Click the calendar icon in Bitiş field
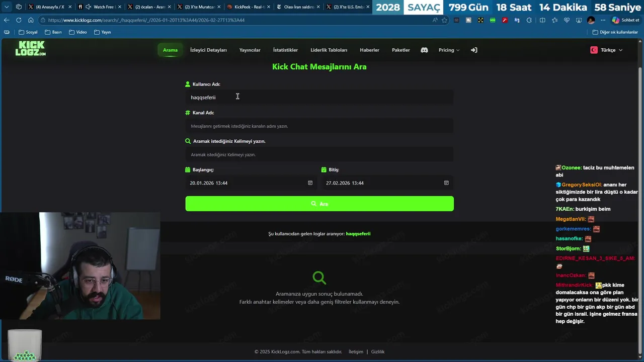The width and height of the screenshot is (644, 362). [446, 183]
